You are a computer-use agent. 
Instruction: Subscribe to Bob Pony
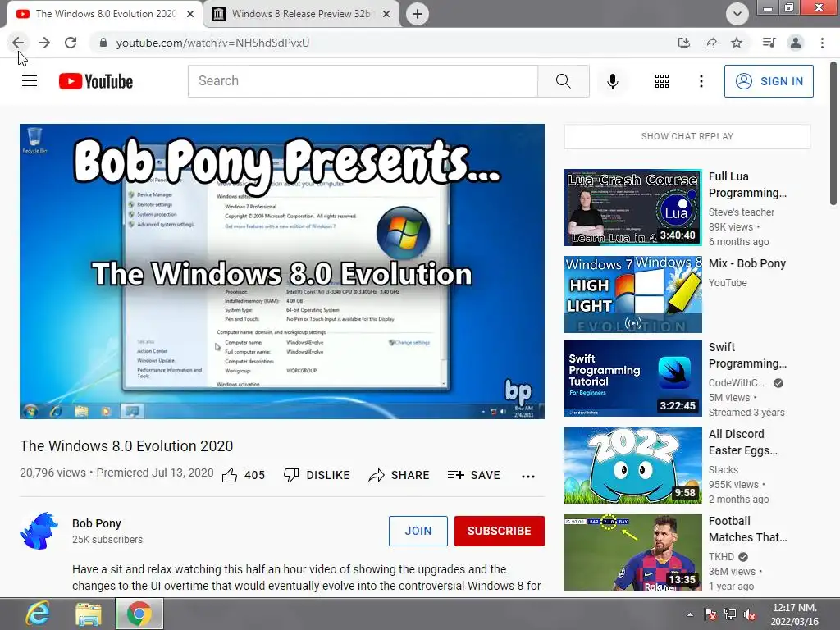pos(500,531)
